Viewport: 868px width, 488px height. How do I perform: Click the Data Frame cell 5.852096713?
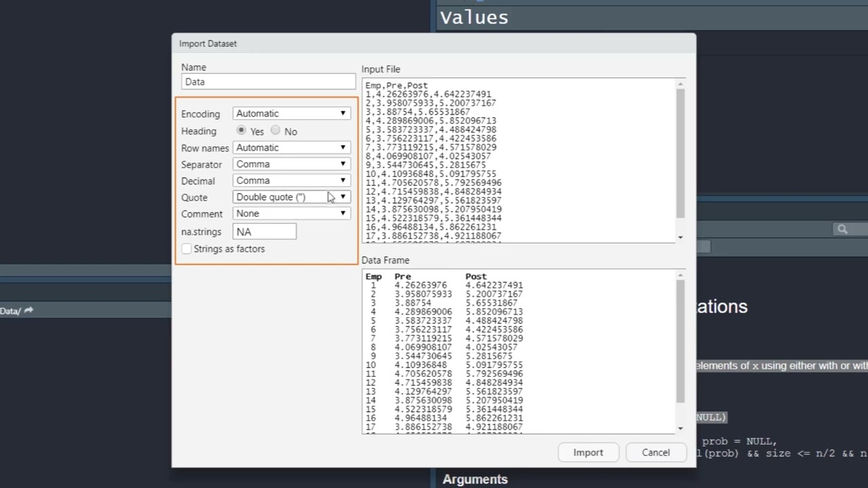click(x=494, y=312)
